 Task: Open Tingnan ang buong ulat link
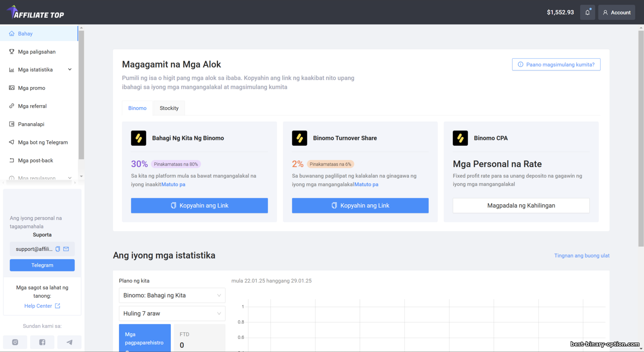pyautogui.click(x=582, y=255)
